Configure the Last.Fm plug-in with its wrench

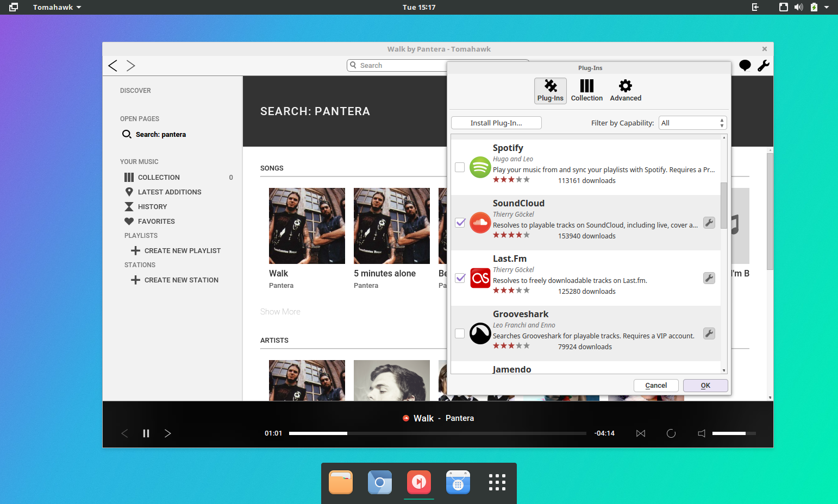point(709,278)
